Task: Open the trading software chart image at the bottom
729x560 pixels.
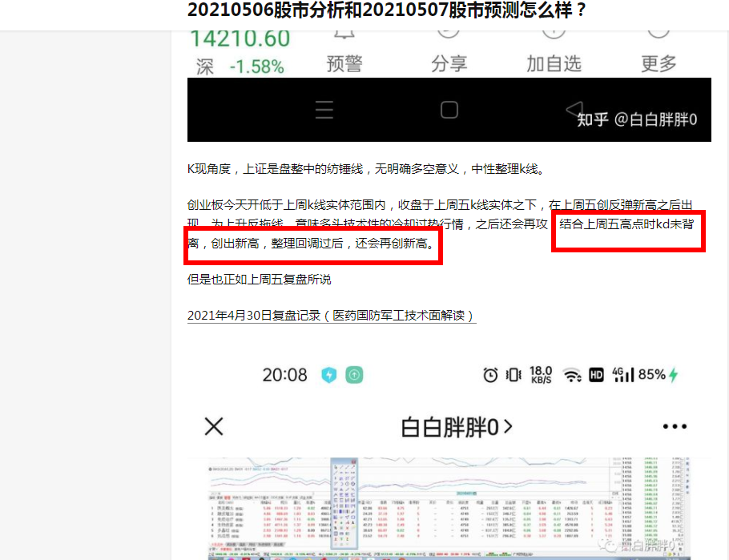Action: tap(449, 509)
